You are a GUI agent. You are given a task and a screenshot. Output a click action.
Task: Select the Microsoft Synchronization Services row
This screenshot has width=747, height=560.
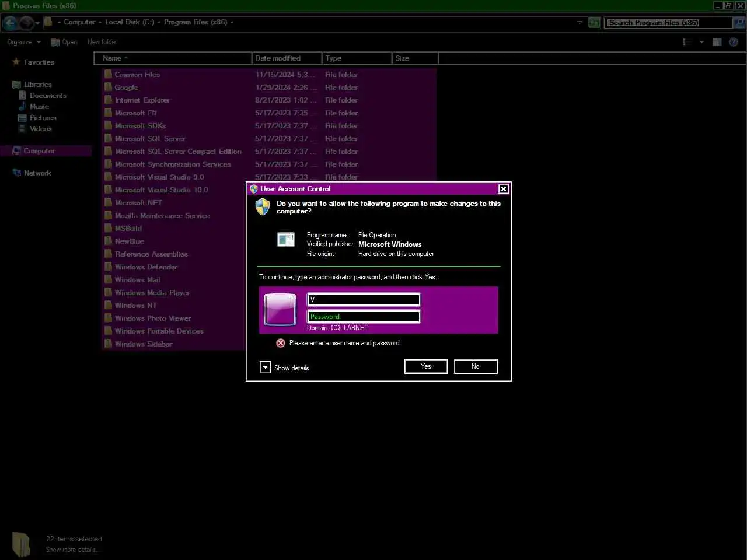coord(269,164)
